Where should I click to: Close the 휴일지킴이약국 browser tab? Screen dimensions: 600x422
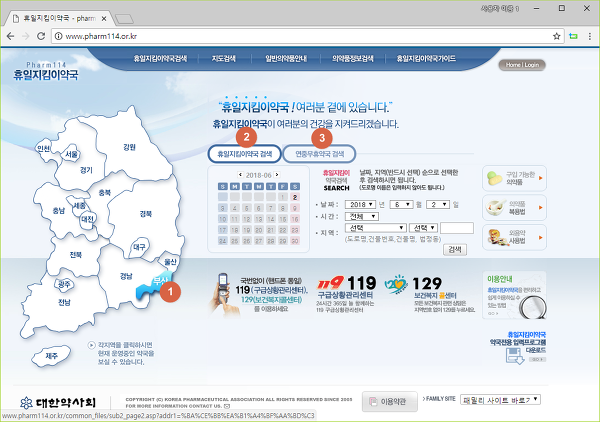tap(104, 18)
